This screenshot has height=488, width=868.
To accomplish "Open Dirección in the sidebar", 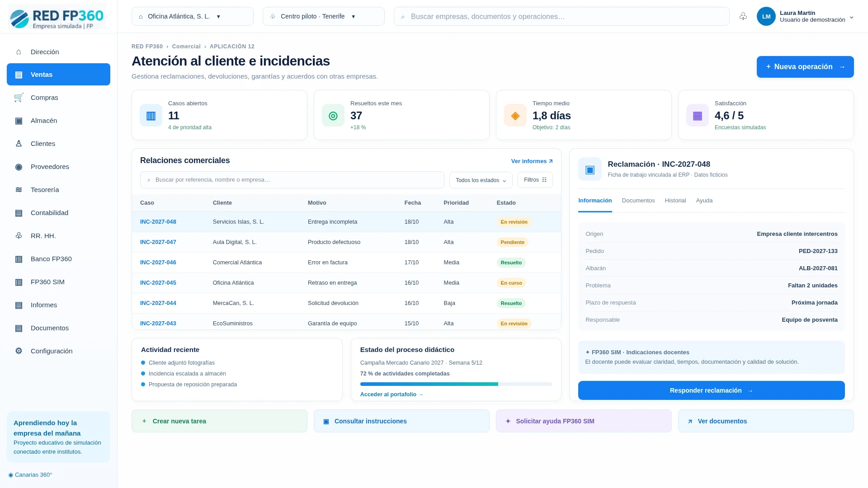I will [x=58, y=52].
